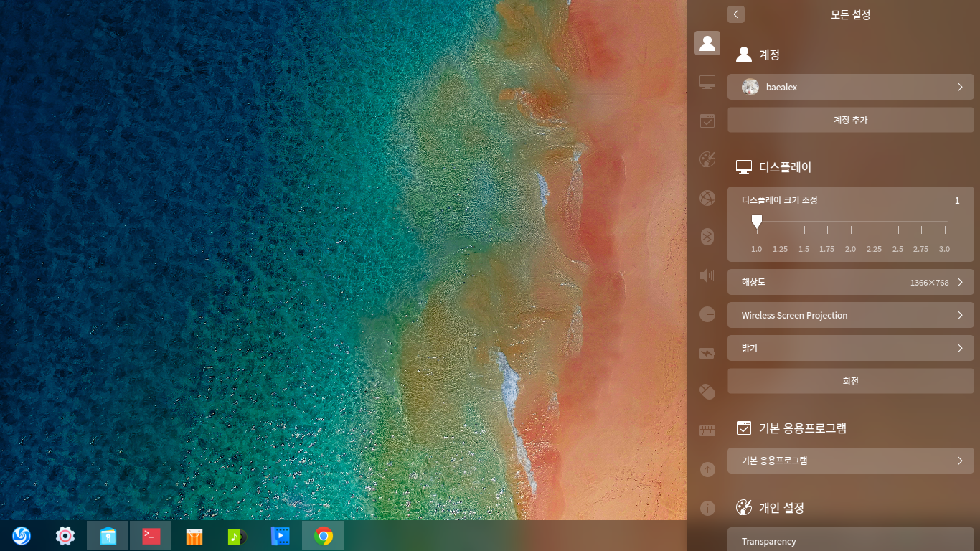Select the Sound speaker sidebar icon

[x=707, y=275]
